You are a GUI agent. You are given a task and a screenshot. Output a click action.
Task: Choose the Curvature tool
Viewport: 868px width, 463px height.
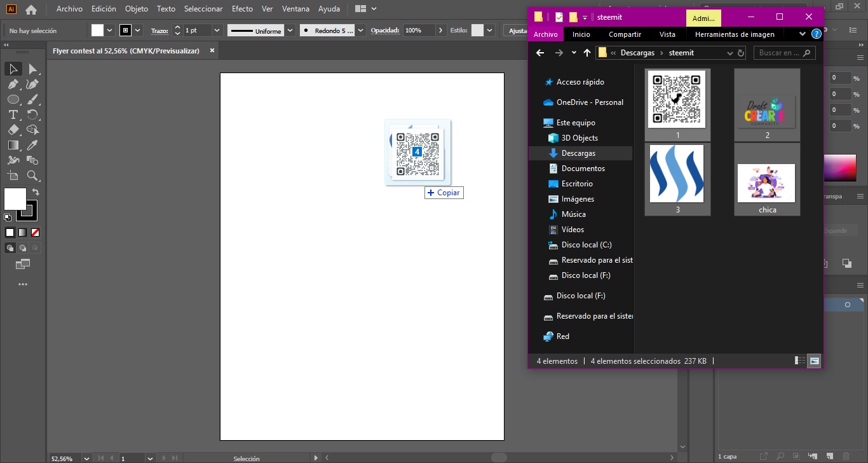click(x=33, y=84)
